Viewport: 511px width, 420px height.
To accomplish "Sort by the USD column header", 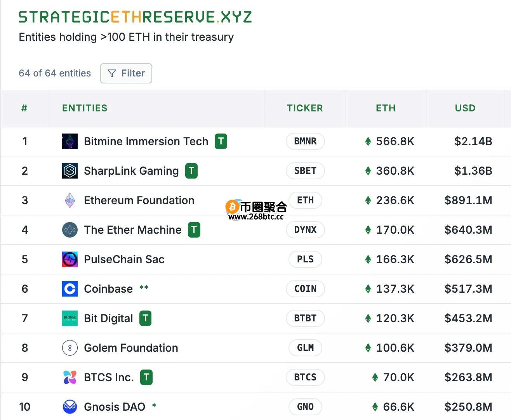I will [x=465, y=108].
